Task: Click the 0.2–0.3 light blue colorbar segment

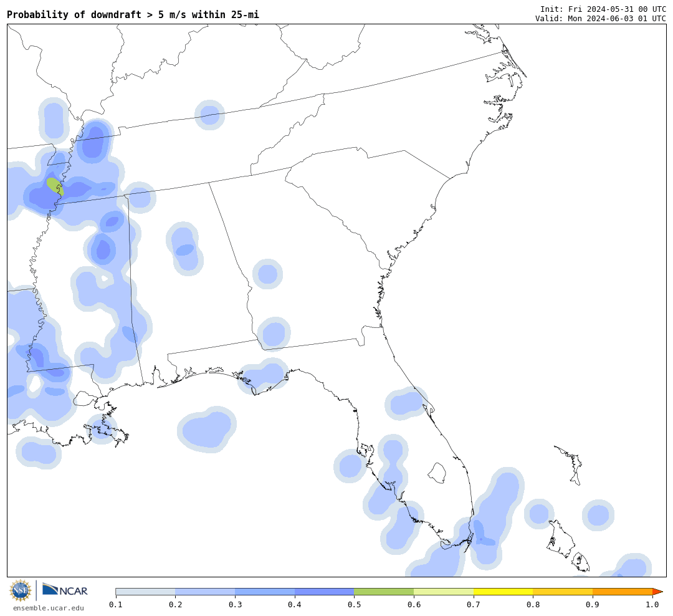Action: pyautogui.click(x=205, y=592)
